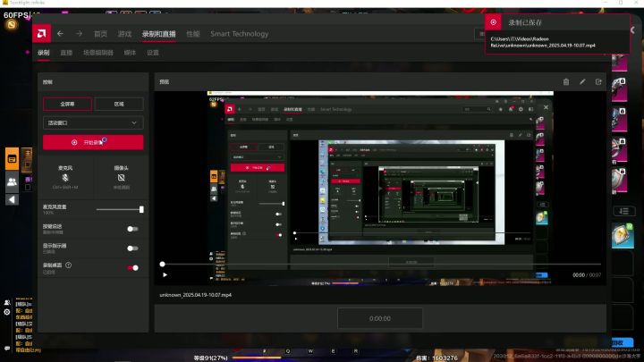This screenshot has width=644, height=362.
Task: Select the 录制和直播 tab
Action: (159, 34)
